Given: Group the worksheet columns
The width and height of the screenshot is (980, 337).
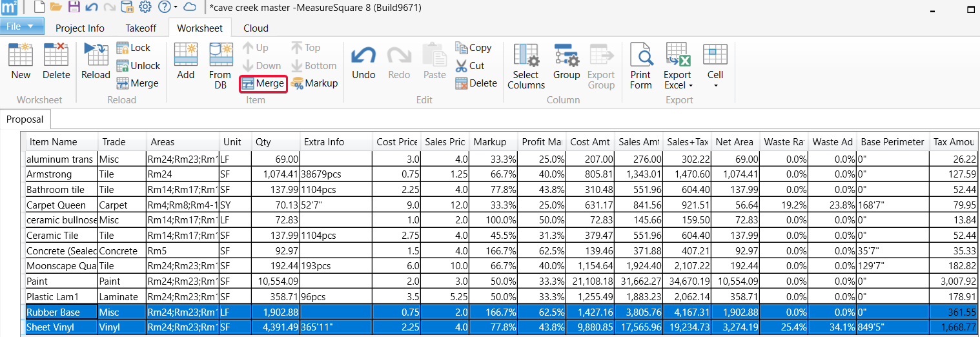Looking at the screenshot, I should coord(566,61).
